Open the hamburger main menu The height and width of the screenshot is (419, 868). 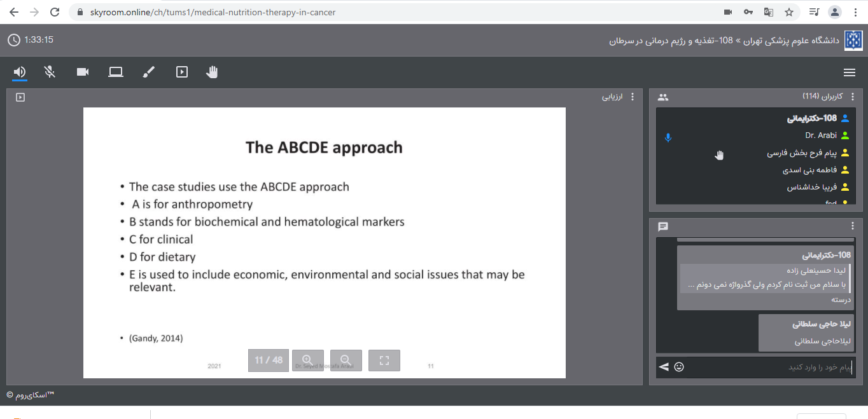849,72
